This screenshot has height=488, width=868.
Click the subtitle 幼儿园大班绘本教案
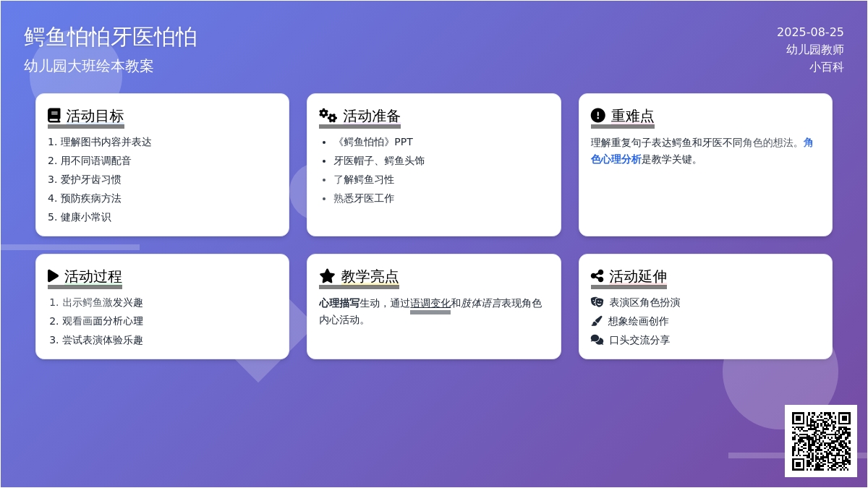[89, 66]
